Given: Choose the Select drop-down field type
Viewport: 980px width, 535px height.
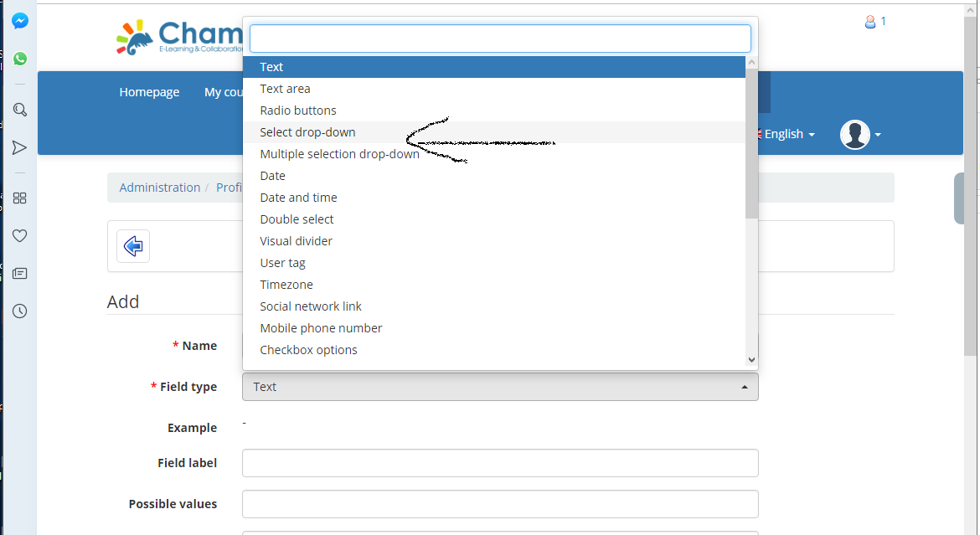Looking at the screenshot, I should click(x=307, y=131).
